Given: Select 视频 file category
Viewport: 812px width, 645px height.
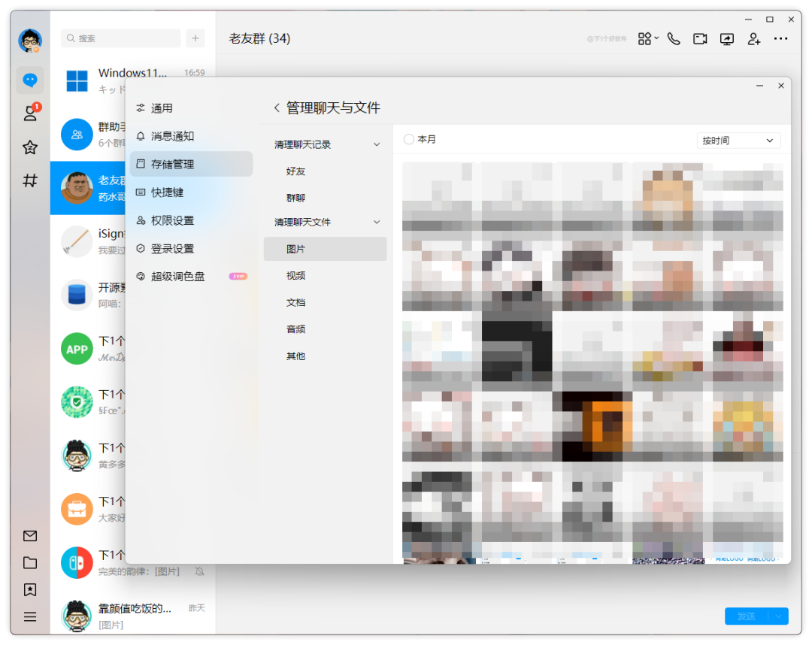Looking at the screenshot, I should coord(326,275).
